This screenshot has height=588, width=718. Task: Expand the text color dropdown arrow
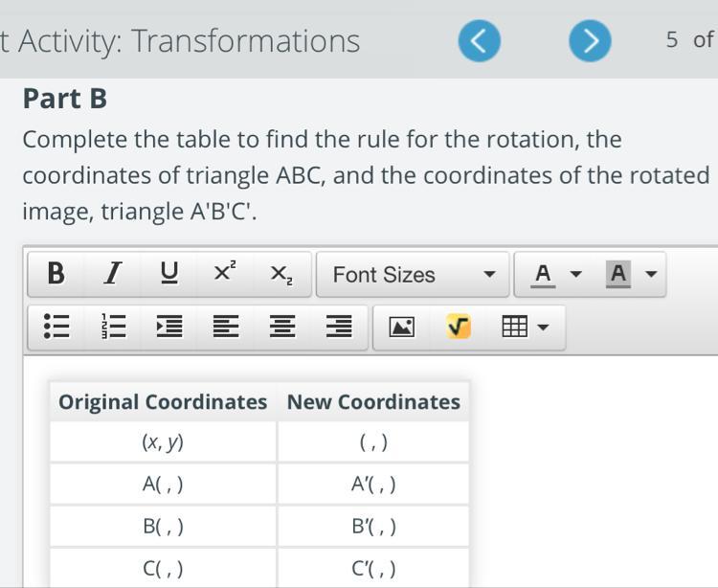[575, 274]
